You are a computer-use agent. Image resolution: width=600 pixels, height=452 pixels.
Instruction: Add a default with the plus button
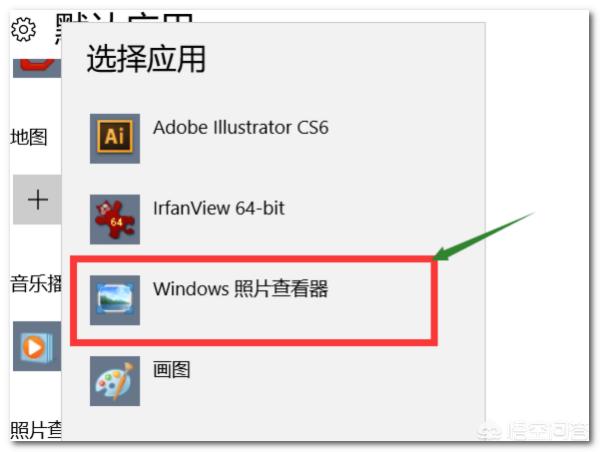37,199
